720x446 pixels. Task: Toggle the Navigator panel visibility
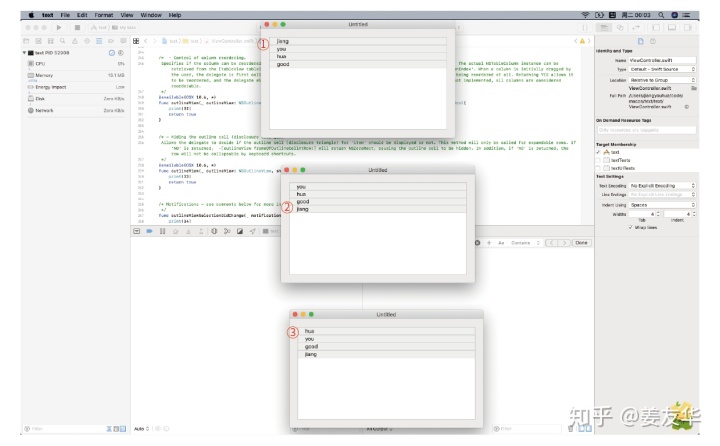tap(656, 28)
